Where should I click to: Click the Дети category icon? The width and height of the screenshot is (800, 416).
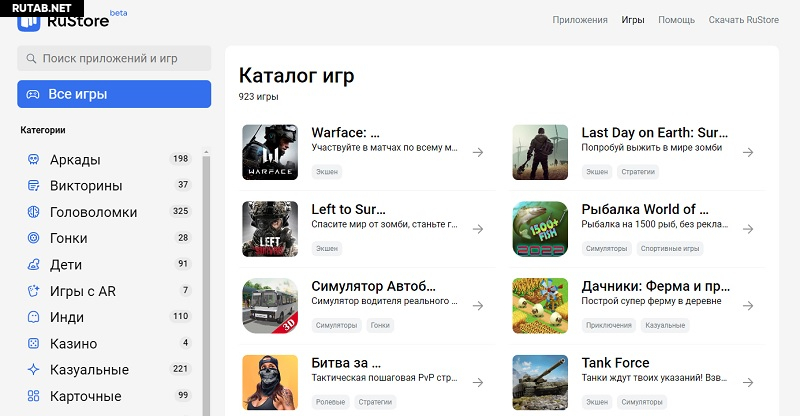click(33, 265)
